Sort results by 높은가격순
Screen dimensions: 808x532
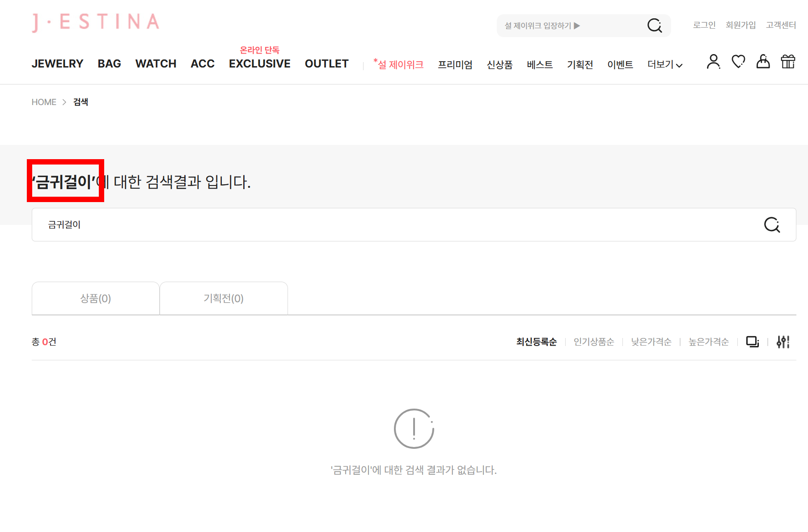[708, 342]
